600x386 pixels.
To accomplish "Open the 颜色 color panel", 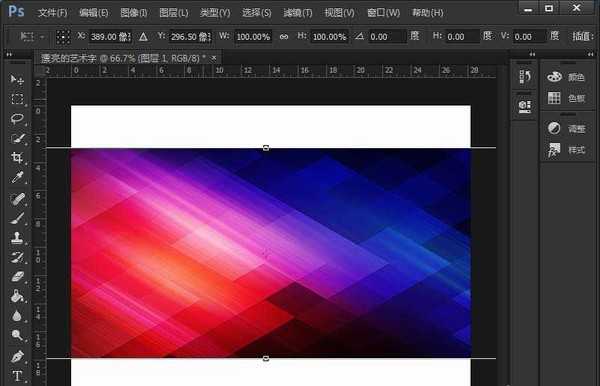I will pyautogui.click(x=567, y=77).
